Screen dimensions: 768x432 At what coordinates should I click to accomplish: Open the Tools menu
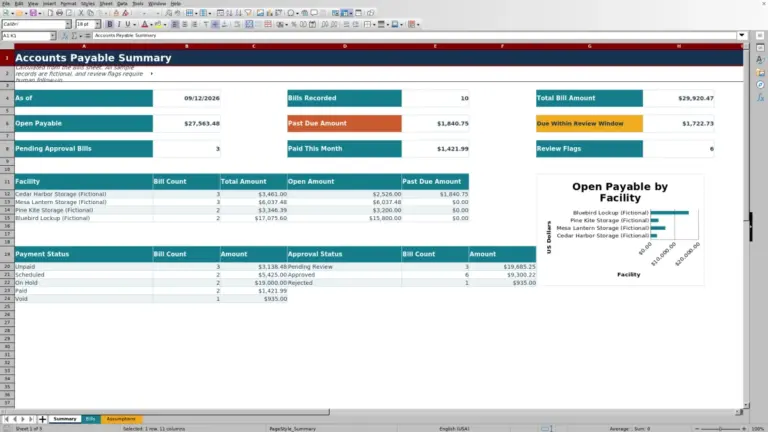138,3
